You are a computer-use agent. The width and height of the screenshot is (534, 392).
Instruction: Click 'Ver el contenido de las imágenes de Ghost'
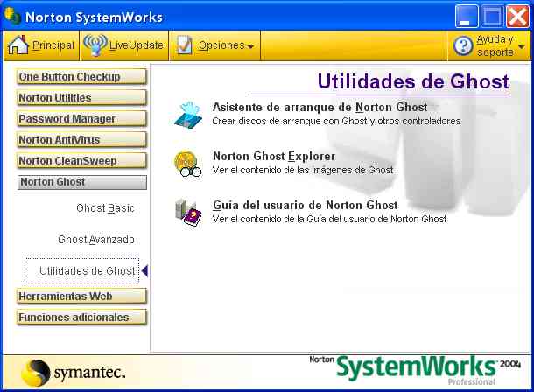pyautogui.click(x=303, y=170)
